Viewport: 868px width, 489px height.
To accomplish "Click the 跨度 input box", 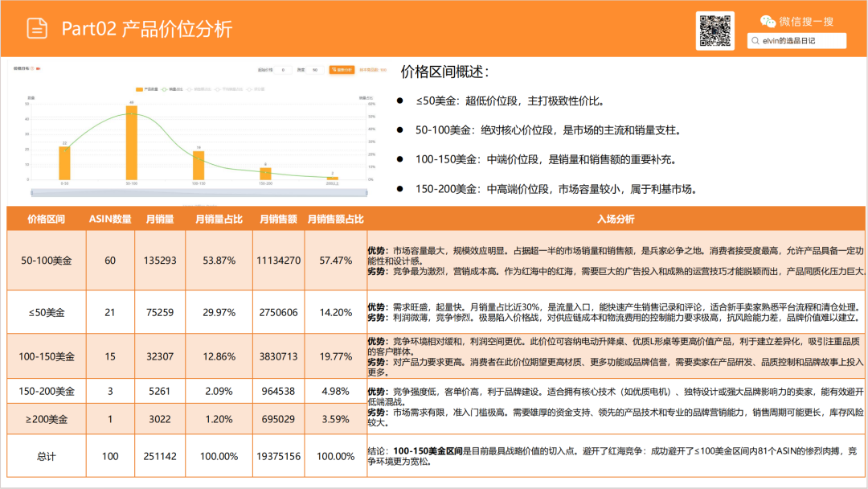I will [314, 70].
